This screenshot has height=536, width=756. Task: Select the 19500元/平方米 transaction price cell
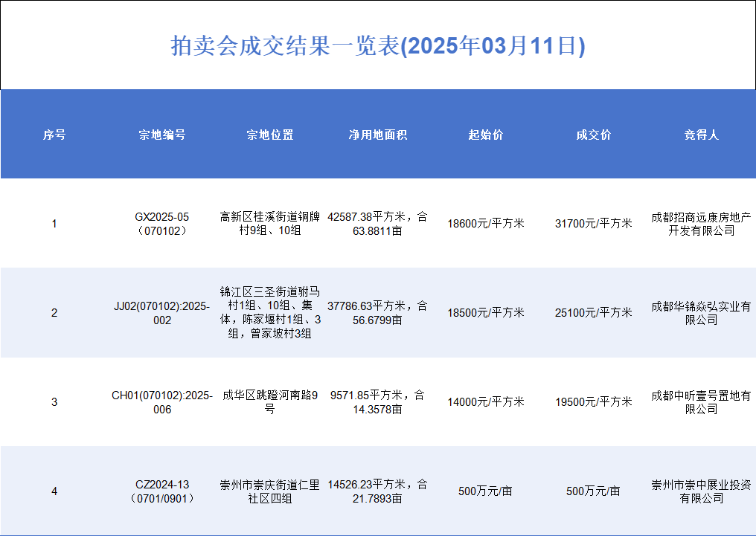click(x=594, y=402)
